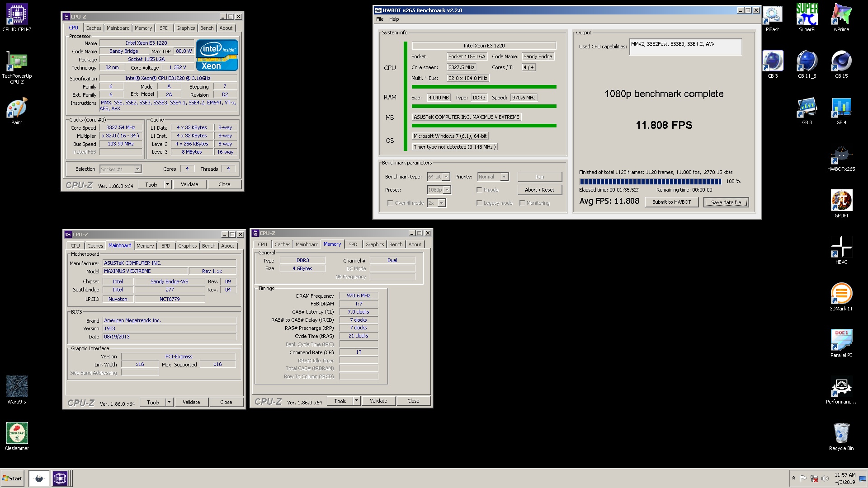Open the Preset 1080p dropdown
The width and height of the screenshot is (868, 488).
click(439, 190)
